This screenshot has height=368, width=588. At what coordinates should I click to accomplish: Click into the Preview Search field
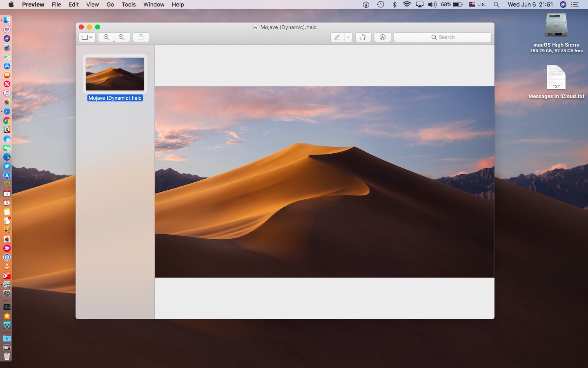coord(443,37)
